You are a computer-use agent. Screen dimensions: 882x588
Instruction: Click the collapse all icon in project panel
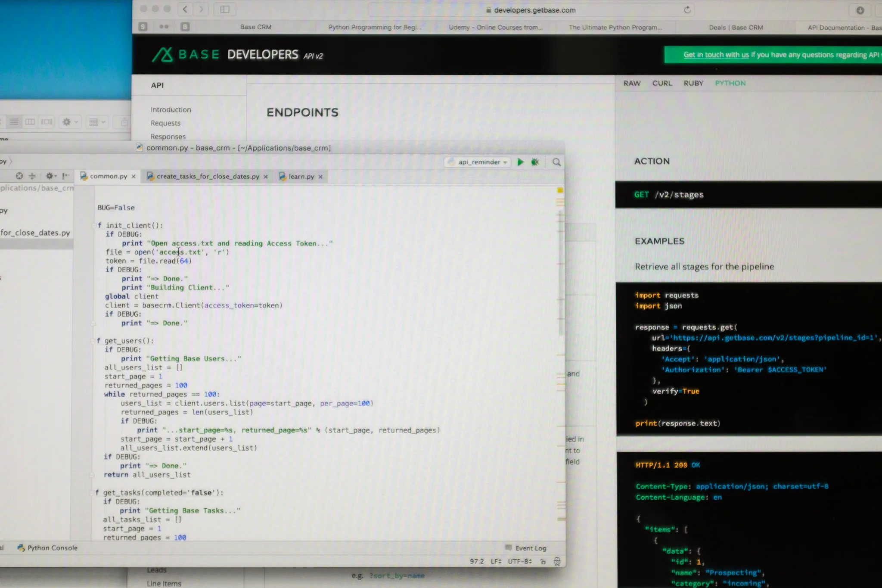pyautogui.click(x=32, y=176)
